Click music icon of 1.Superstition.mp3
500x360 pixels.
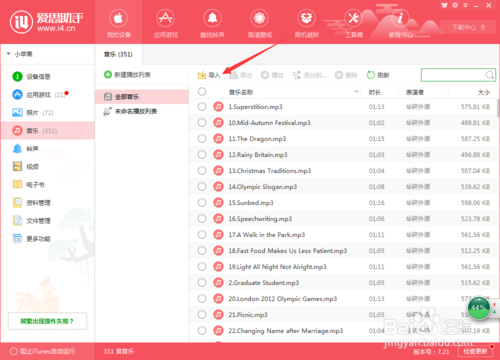tap(218, 107)
